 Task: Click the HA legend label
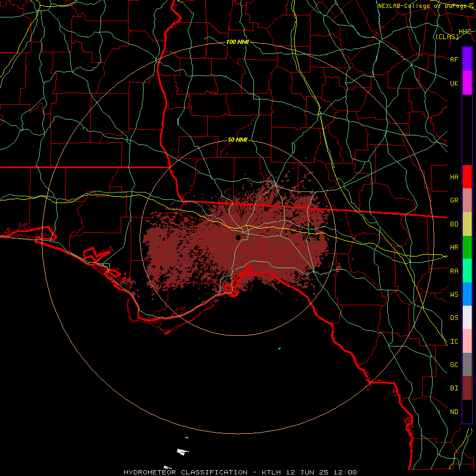[454, 177]
